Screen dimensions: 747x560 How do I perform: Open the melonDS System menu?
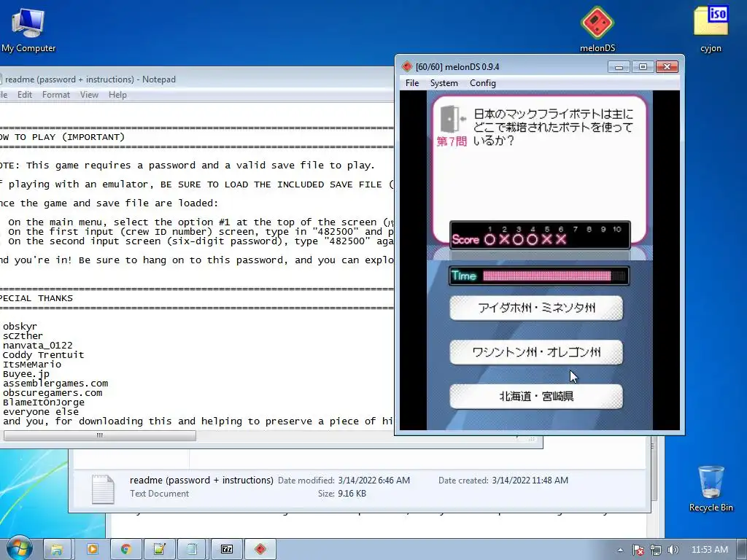click(x=444, y=83)
